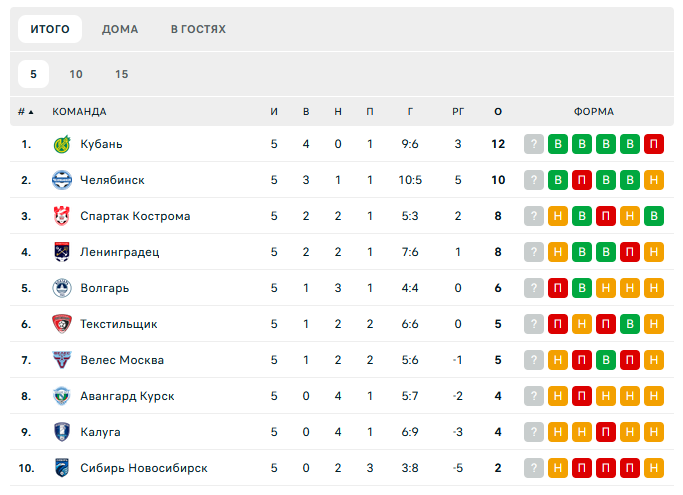Show form for last 15 matches

(x=121, y=74)
